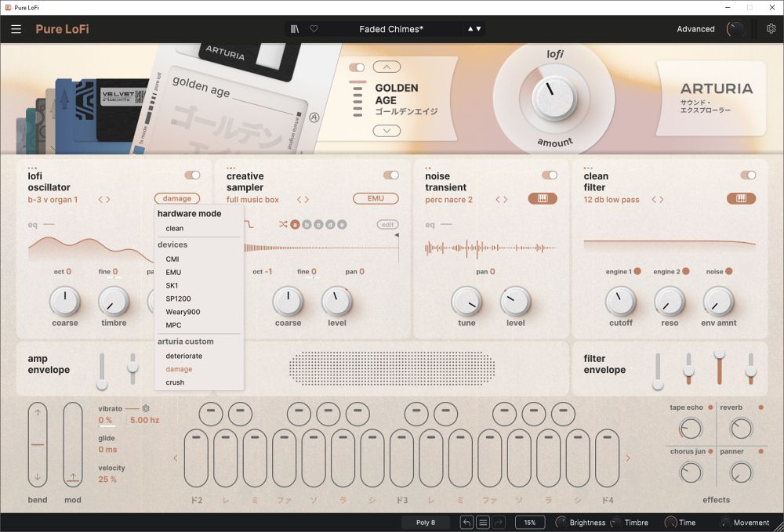Screen dimensions: 784x532
Task: Select next noise transient preset arrow
Action: (x=505, y=199)
